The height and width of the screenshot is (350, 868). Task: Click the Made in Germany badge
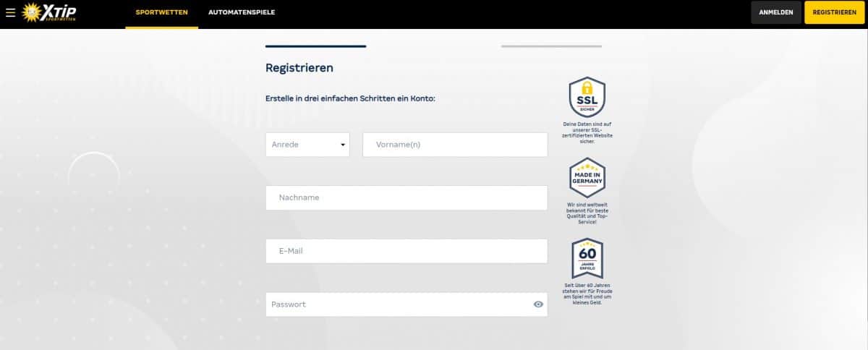point(587,177)
